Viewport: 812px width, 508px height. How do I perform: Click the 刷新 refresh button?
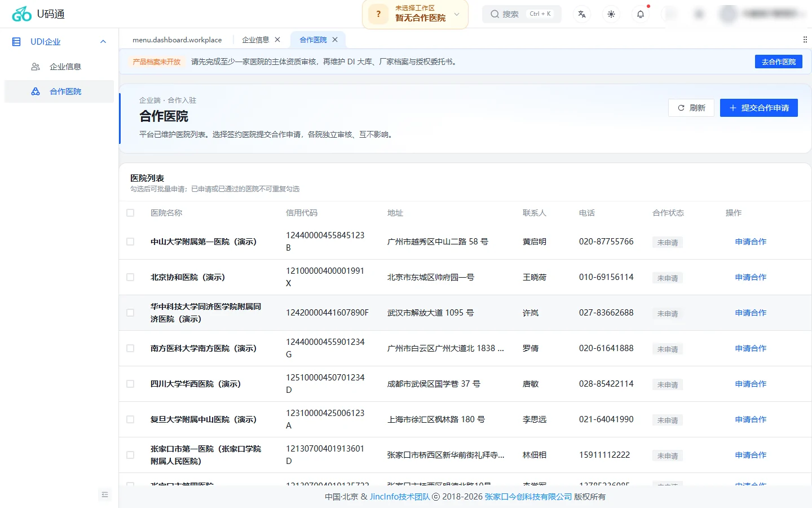tap(691, 108)
